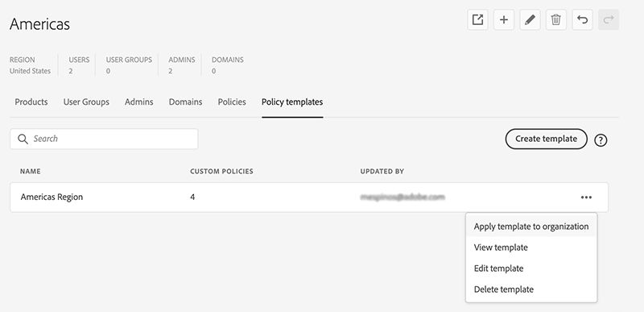Choose Apply template to organization
This screenshot has width=644, height=312.
(531, 227)
